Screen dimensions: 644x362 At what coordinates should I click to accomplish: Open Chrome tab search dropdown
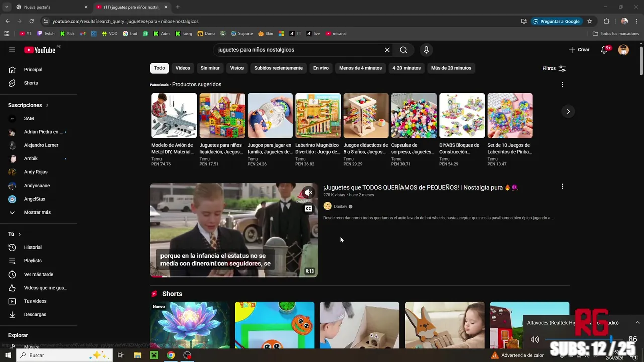click(7, 7)
